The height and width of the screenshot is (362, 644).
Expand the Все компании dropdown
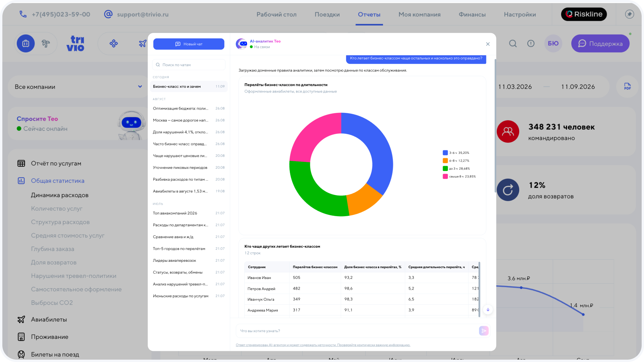tap(78, 86)
